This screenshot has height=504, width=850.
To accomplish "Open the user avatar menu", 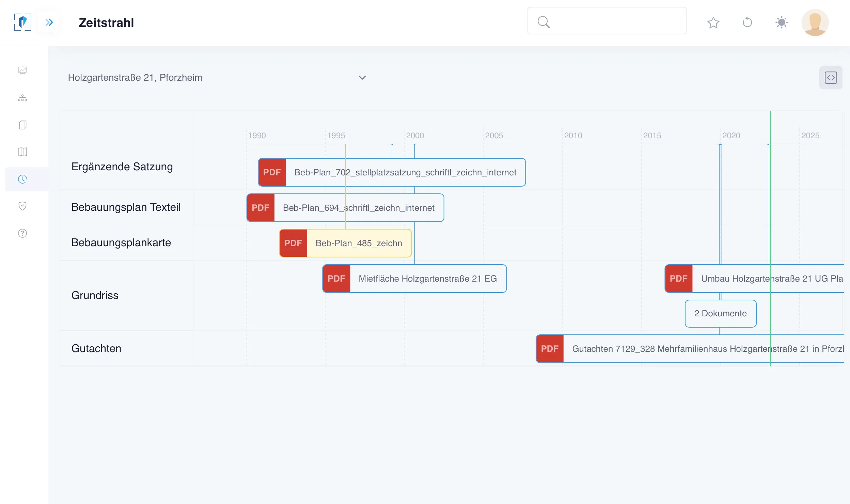I will tap(815, 22).
